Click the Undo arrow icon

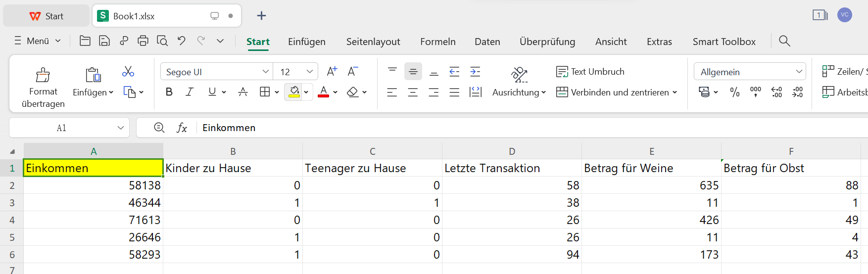pyautogui.click(x=182, y=41)
